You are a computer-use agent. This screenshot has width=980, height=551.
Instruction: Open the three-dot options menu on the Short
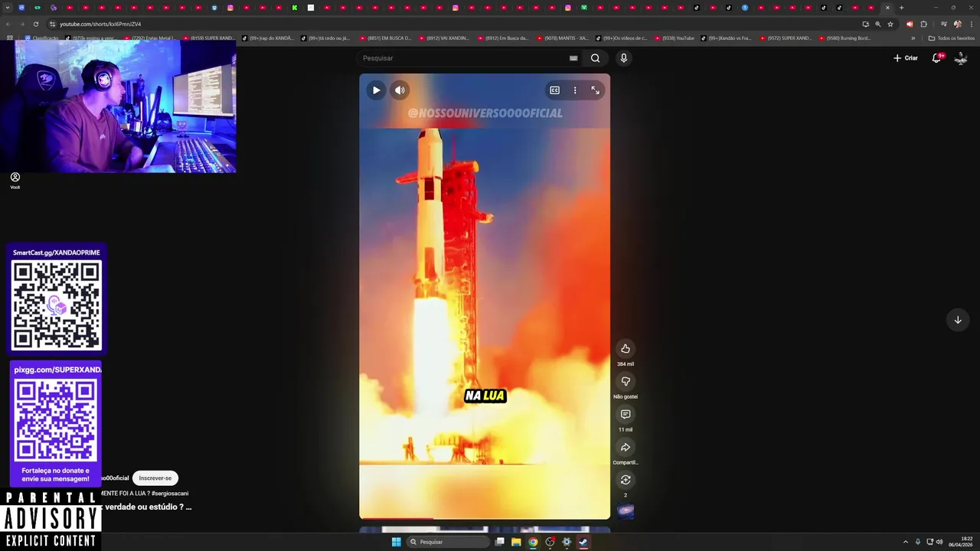tap(575, 90)
